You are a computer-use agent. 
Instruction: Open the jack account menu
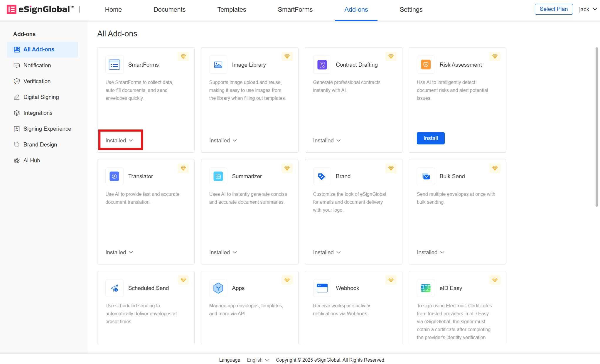coord(588,9)
